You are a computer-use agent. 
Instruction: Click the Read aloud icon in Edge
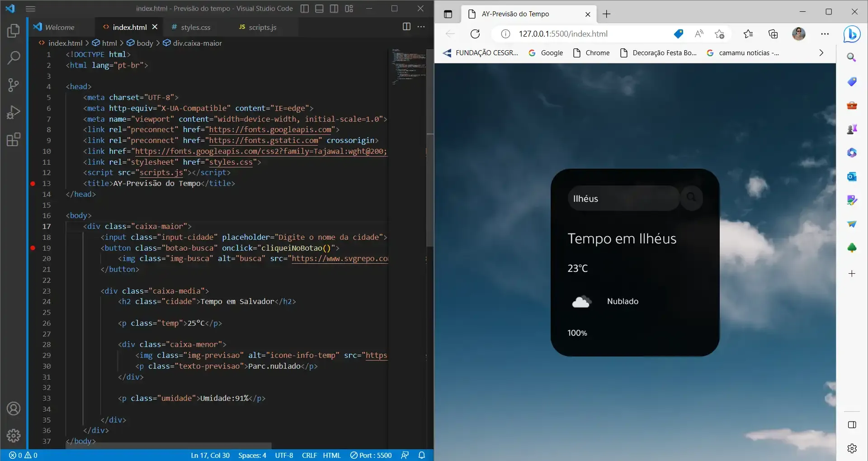pyautogui.click(x=699, y=34)
